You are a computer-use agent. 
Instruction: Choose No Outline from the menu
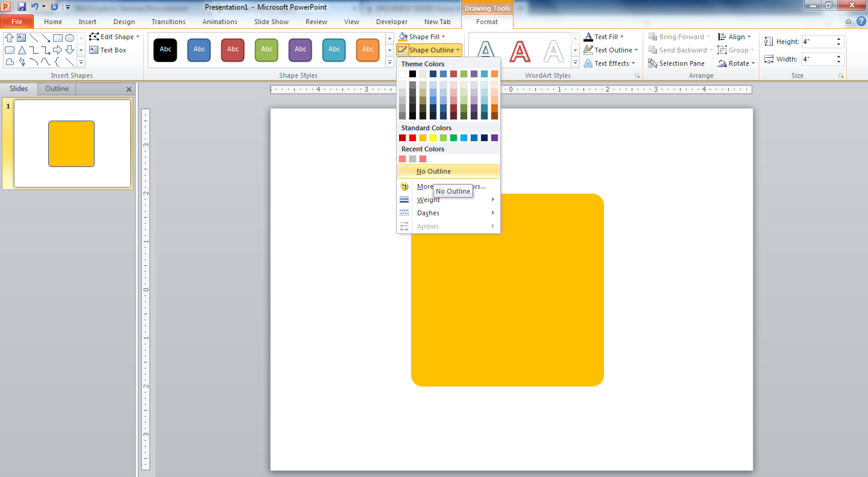449,171
